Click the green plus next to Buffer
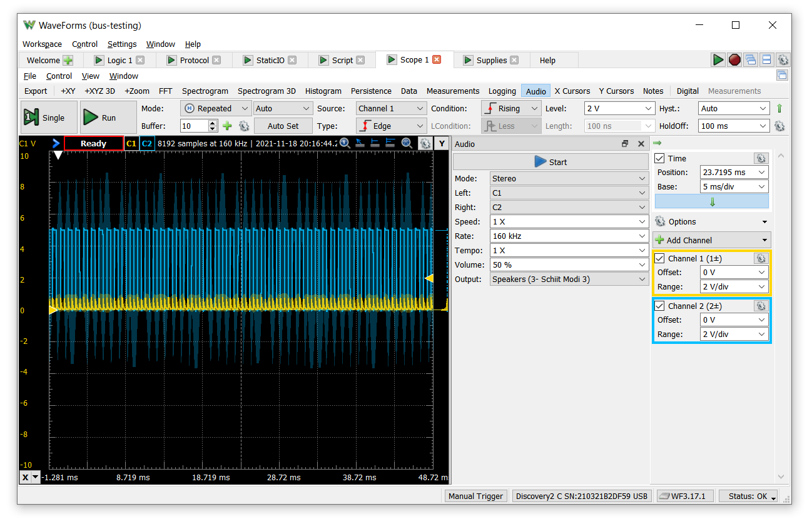This screenshot has width=812, height=524. point(227,126)
